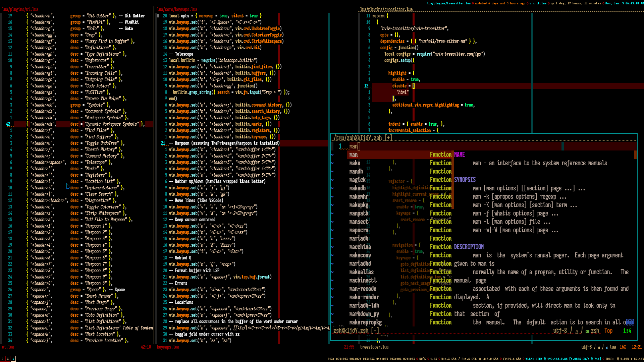Click the Linux penguin fileformat icon
The width and height of the screenshot is (644, 362).
click(x=577, y=331)
